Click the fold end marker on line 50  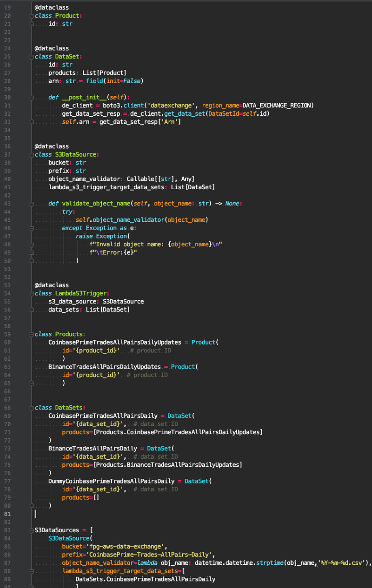pyautogui.click(x=31, y=261)
